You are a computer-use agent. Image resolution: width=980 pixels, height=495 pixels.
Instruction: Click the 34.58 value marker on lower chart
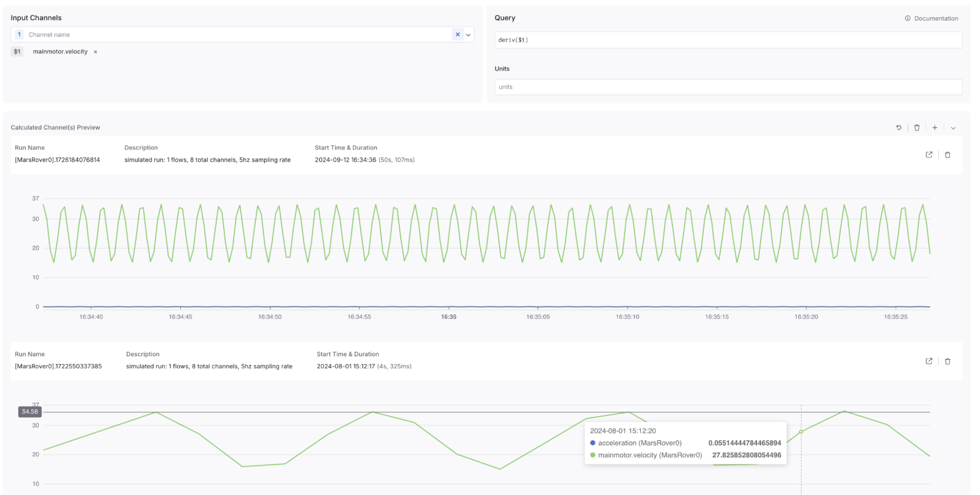[x=29, y=412]
